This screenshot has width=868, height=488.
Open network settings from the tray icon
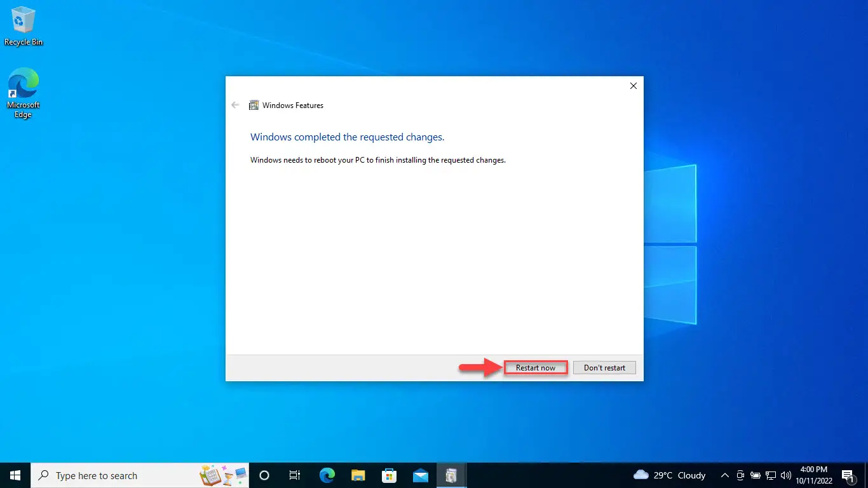(771, 475)
